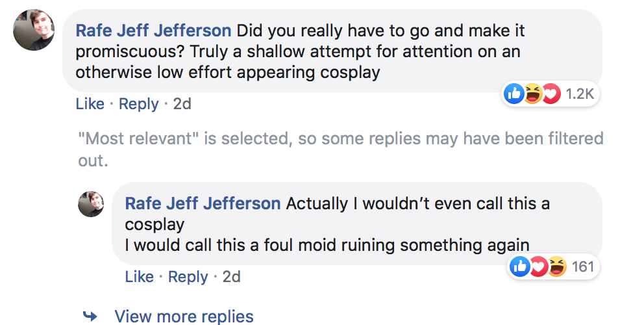The height and width of the screenshot is (325, 644).
Task: Click the thumbs-up reaction icon beside 1.2K
Action: tap(514, 94)
